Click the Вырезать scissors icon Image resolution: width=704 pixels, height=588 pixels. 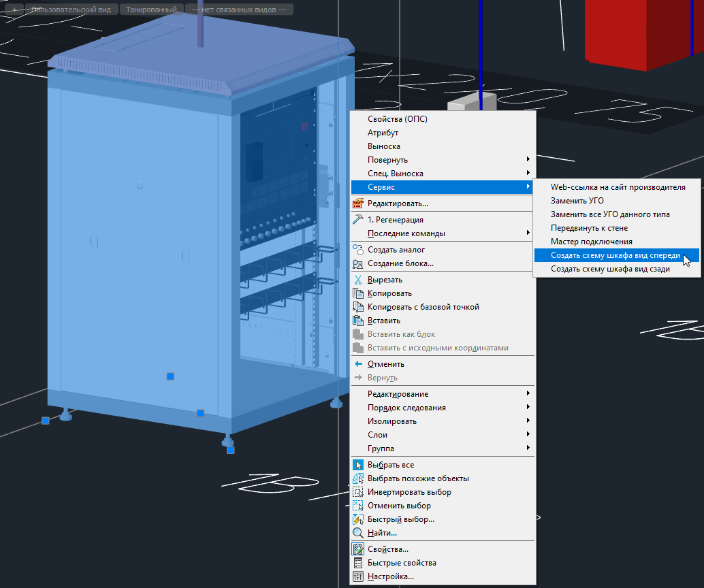[359, 280]
